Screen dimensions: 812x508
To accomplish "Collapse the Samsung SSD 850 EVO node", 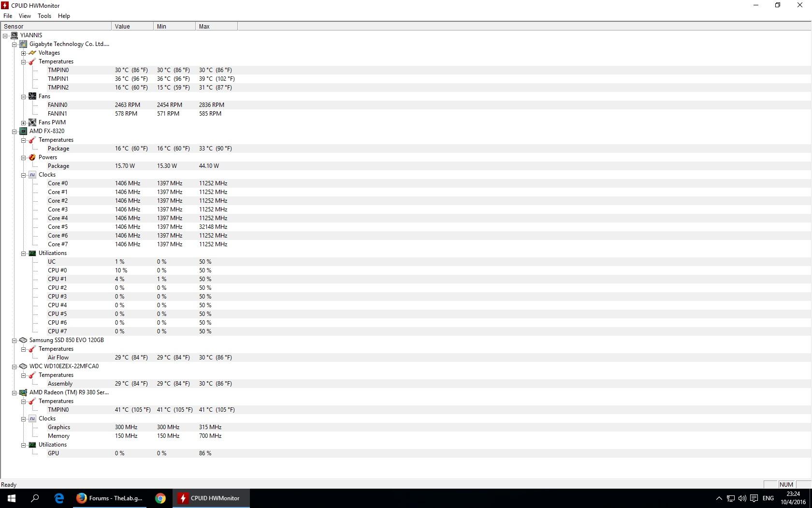I will point(14,341).
